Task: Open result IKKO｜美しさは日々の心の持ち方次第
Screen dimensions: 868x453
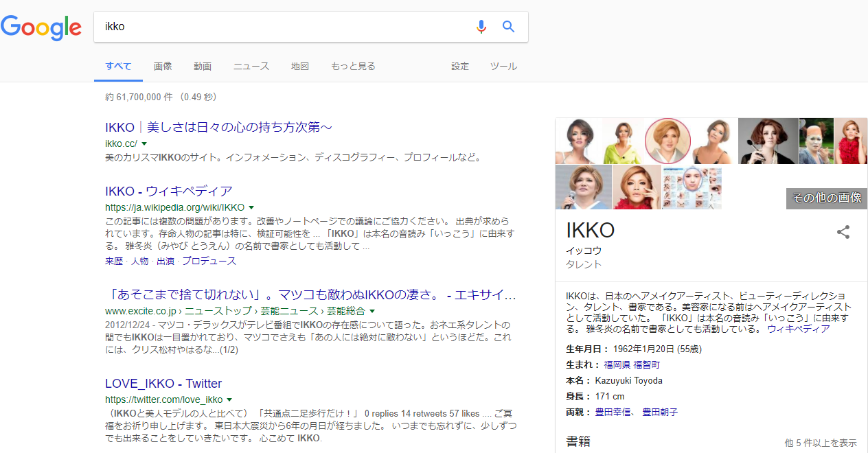Action: pos(219,128)
